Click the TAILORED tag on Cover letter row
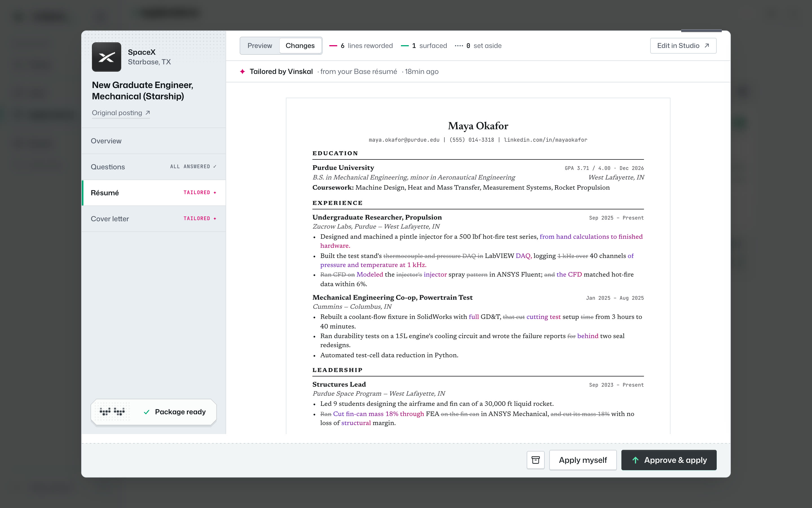Image resolution: width=812 pixels, height=508 pixels. coord(200,218)
